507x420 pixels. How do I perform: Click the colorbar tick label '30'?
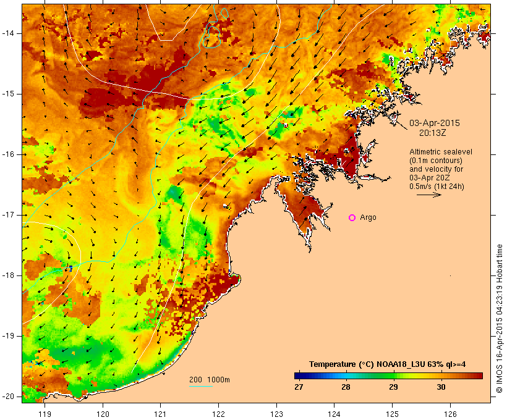(441, 387)
